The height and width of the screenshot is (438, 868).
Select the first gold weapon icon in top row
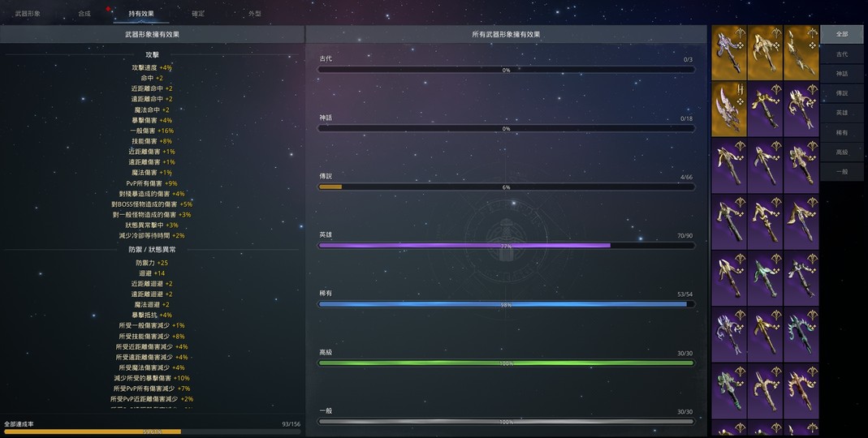coord(728,53)
